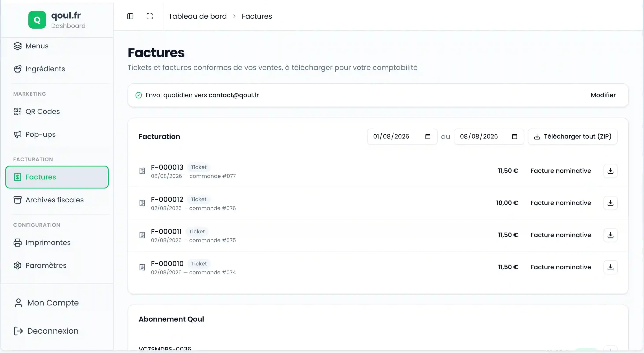This screenshot has height=353, width=644.
Task: Click the Abonnement Qoul heading
Action: pos(171,319)
